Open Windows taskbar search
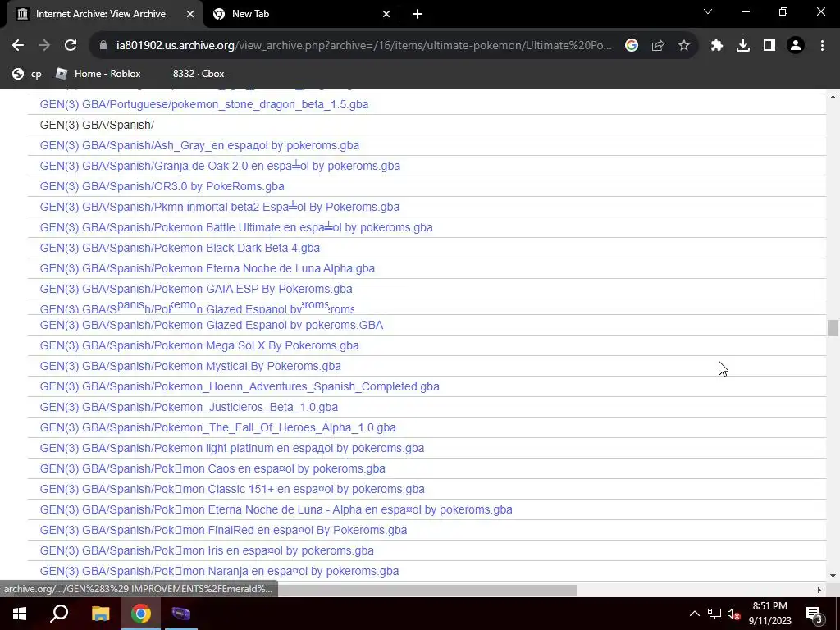 (59, 614)
